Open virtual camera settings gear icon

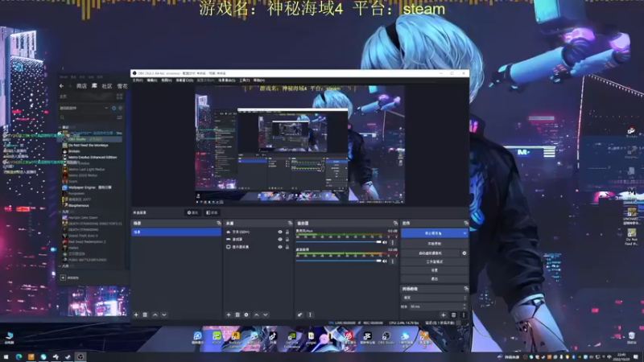[x=464, y=253]
